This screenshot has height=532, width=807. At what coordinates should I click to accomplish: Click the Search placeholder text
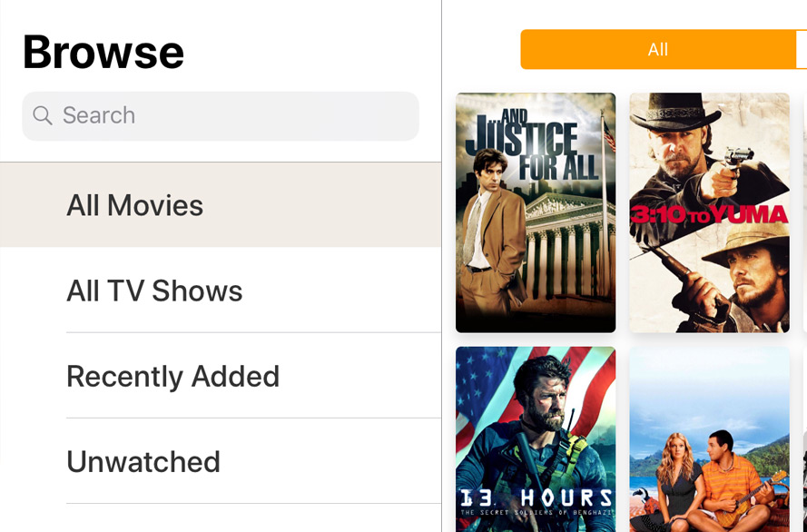[x=99, y=115]
